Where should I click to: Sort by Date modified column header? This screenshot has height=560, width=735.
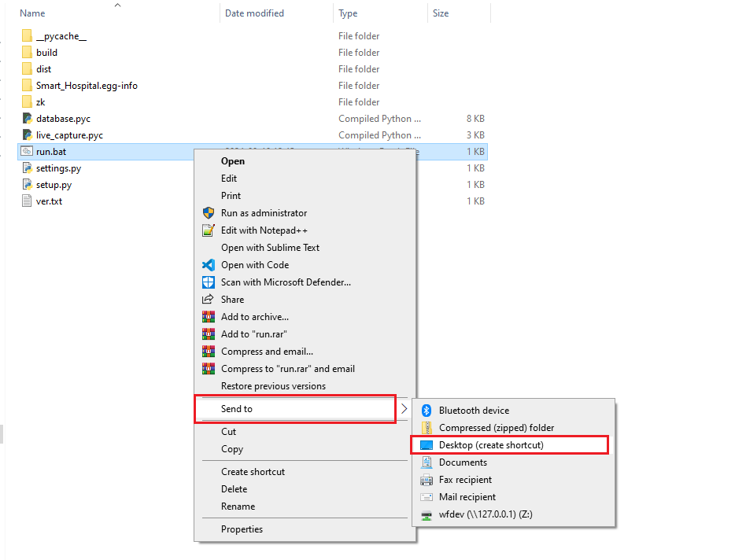254,13
